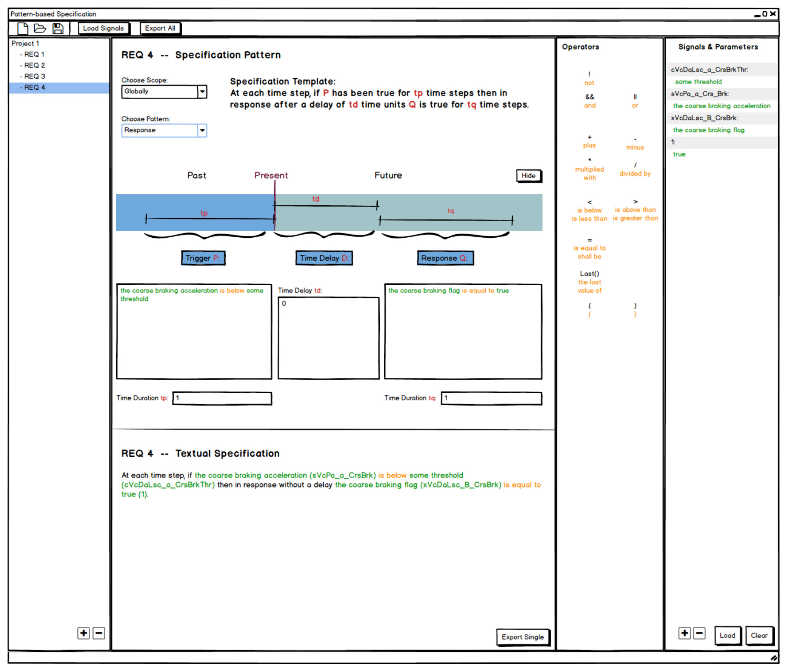Select REQ 1 in the project tree

tap(32, 54)
